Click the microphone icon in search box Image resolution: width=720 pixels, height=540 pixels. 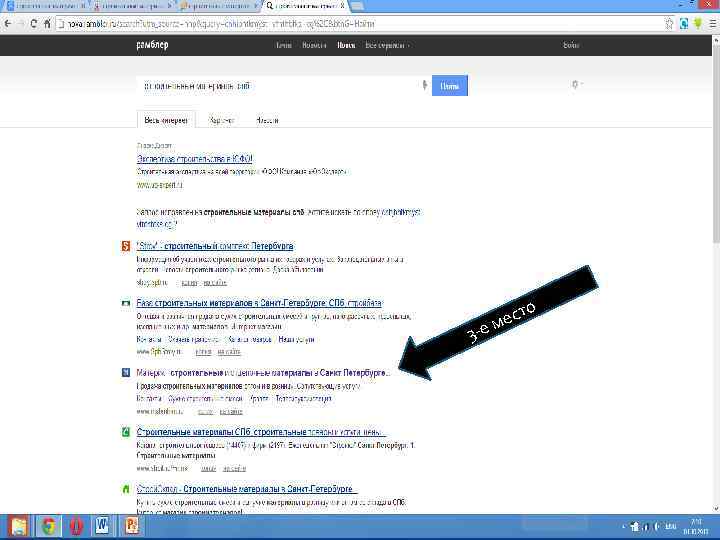[425, 85]
